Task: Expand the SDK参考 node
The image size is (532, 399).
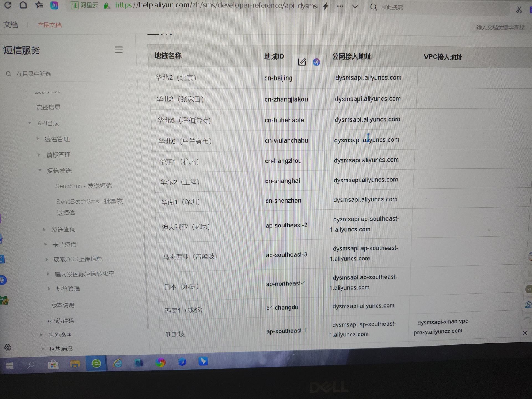Action: click(x=42, y=334)
